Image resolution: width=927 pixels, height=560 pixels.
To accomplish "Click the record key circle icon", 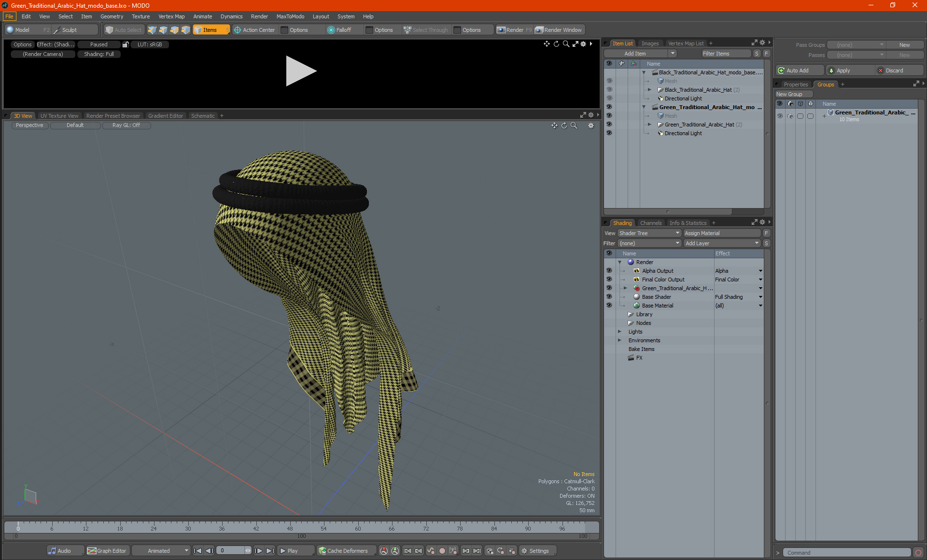I will coord(442,551).
